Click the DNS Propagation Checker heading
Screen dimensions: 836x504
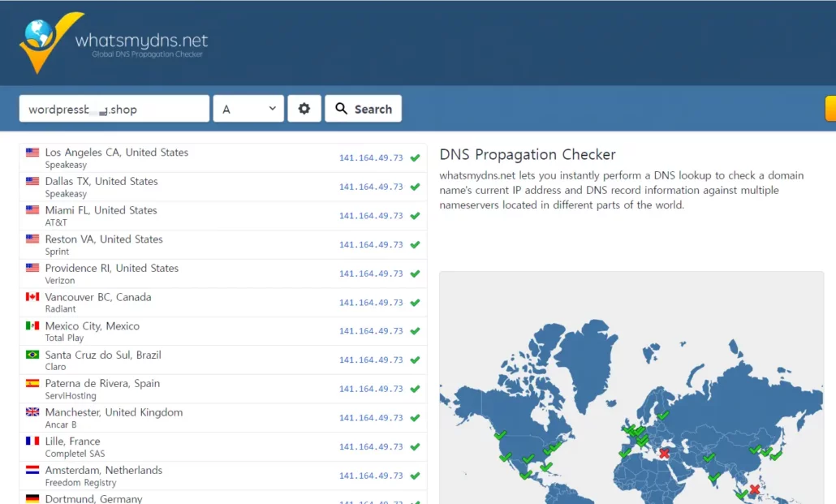pos(528,155)
